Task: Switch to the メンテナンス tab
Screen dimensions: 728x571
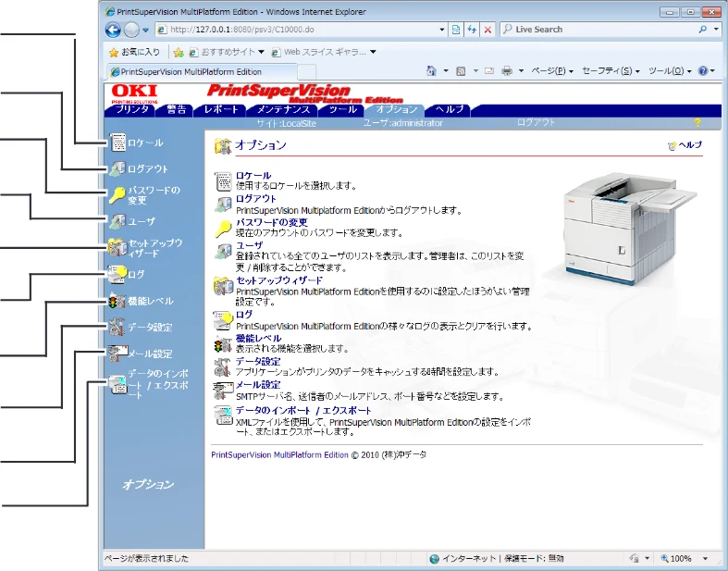Action: (x=283, y=109)
